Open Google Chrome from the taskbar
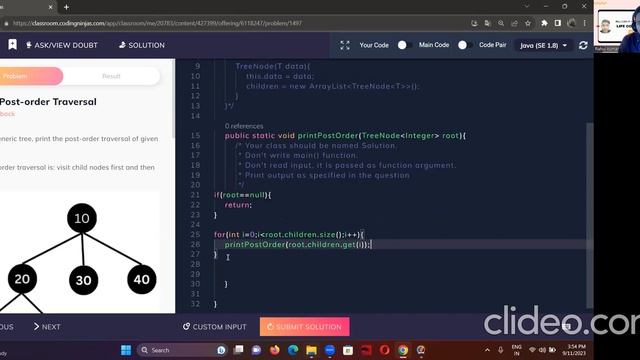The image size is (640, 360). [403, 350]
